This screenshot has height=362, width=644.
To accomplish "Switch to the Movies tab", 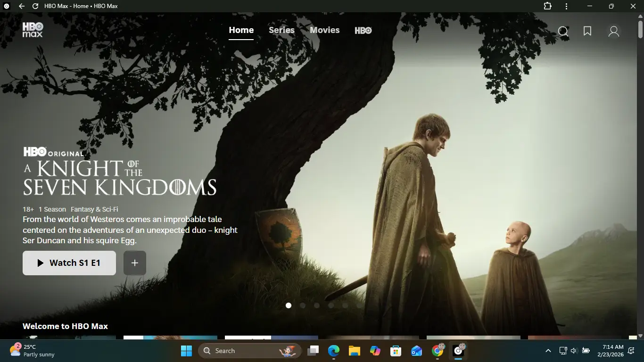I will pyautogui.click(x=325, y=30).
